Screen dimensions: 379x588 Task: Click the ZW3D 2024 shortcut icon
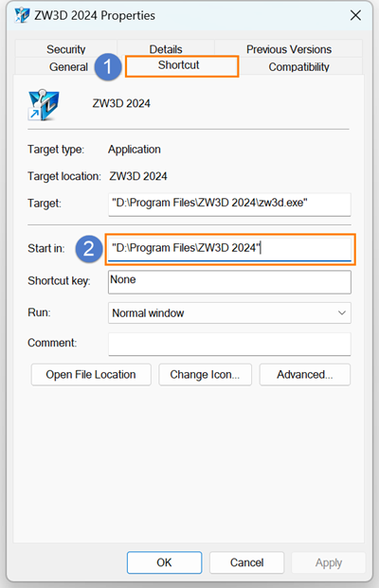tap(44, 105)
